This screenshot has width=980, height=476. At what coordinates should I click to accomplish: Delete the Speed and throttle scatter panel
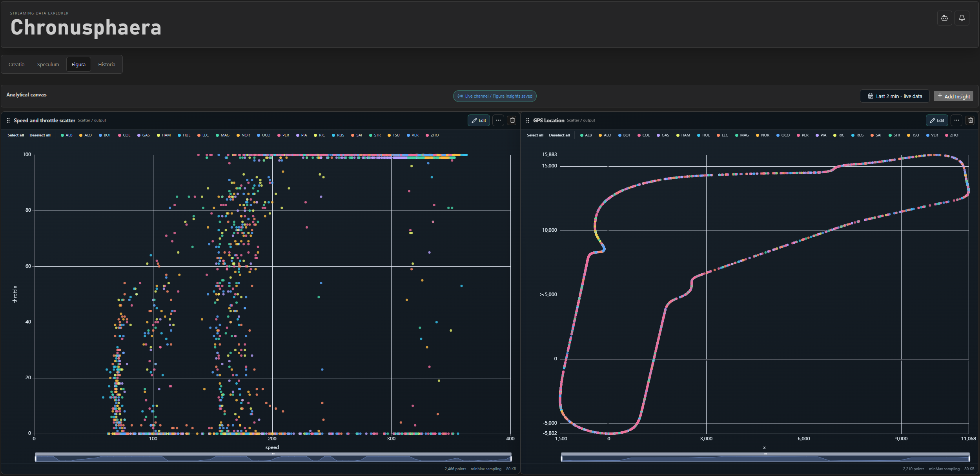click(512, 120)
